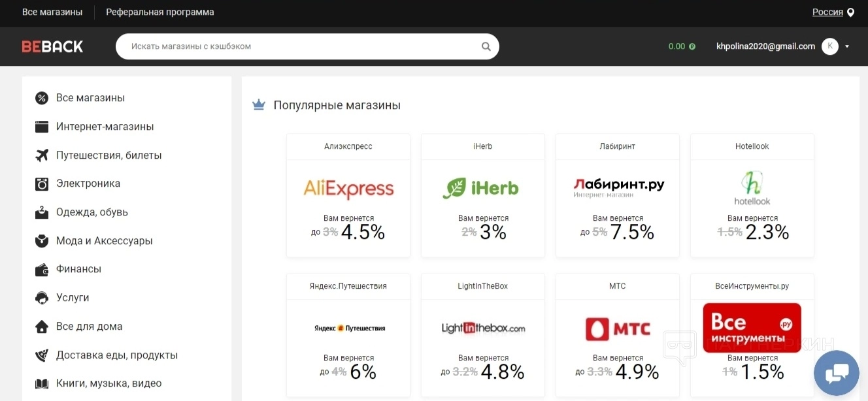Image resolution: width=868 pixels, height=401 pixels.
Task: Click the airplane icon for Путешествия
Action: coord(42,155)
